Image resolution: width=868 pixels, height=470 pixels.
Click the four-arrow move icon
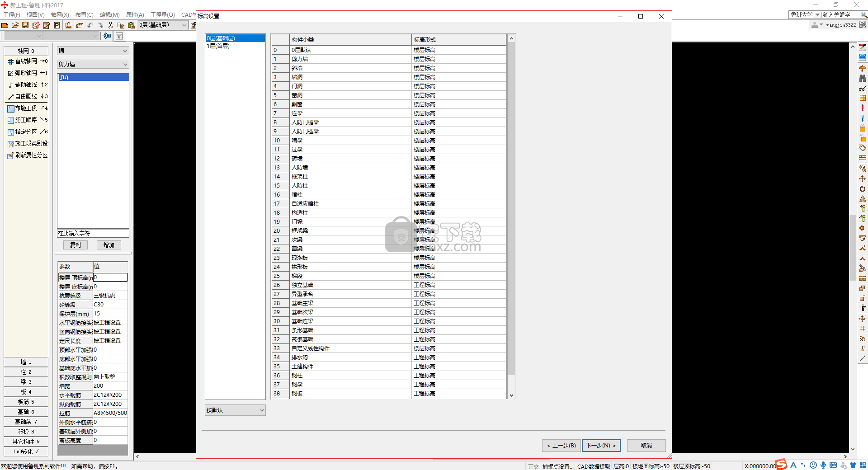[863, 179]
